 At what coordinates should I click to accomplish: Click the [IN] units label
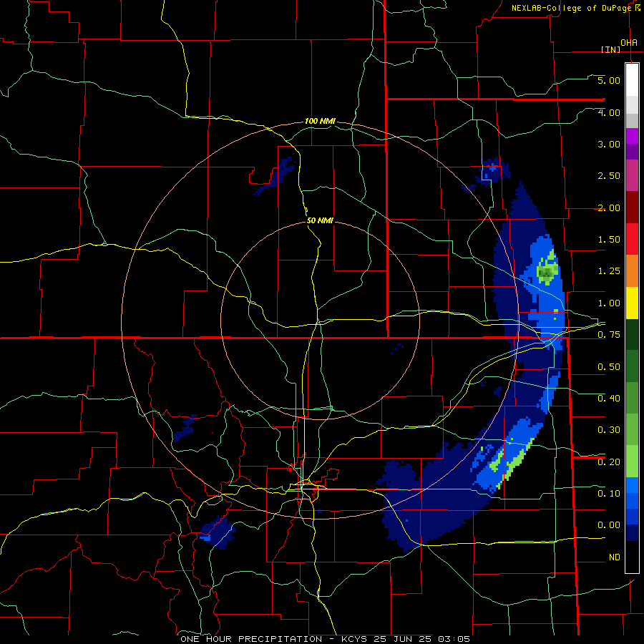[x=611, y=49]
